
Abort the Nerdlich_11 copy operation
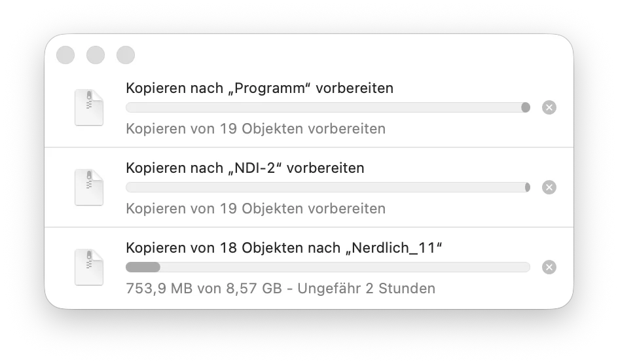pyautogui.click(x=549, y=267)
